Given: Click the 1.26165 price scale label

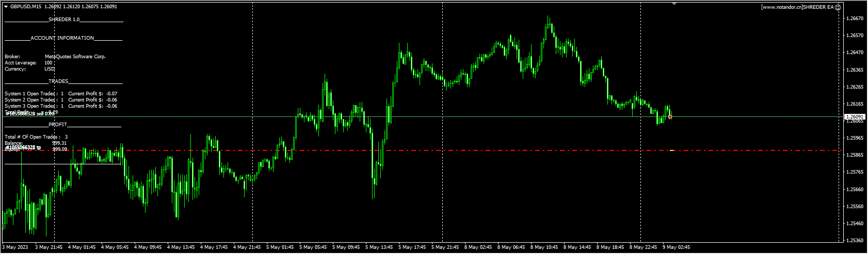Looking at the screenshot, I should (855, 104).
